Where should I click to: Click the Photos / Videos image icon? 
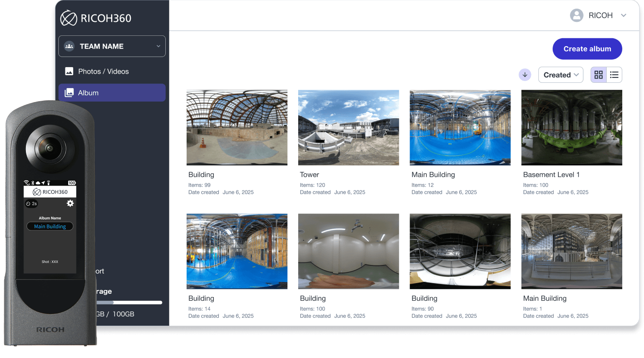pos(69,72)
